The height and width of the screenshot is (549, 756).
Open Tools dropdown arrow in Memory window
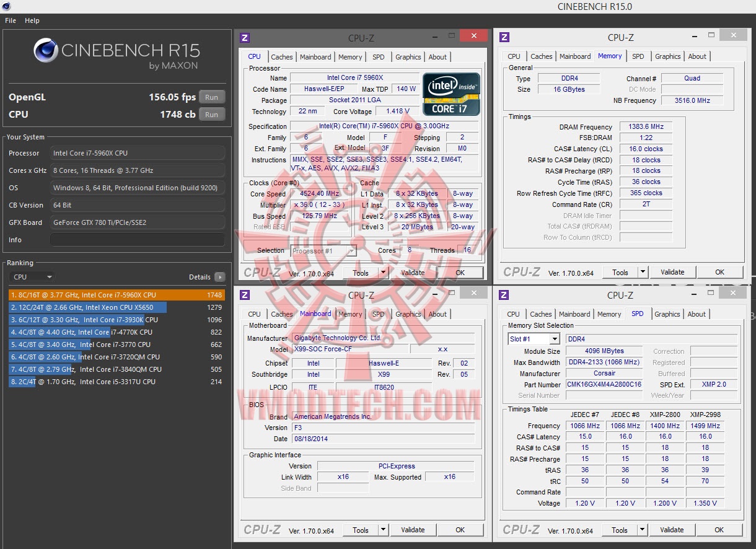643,272
